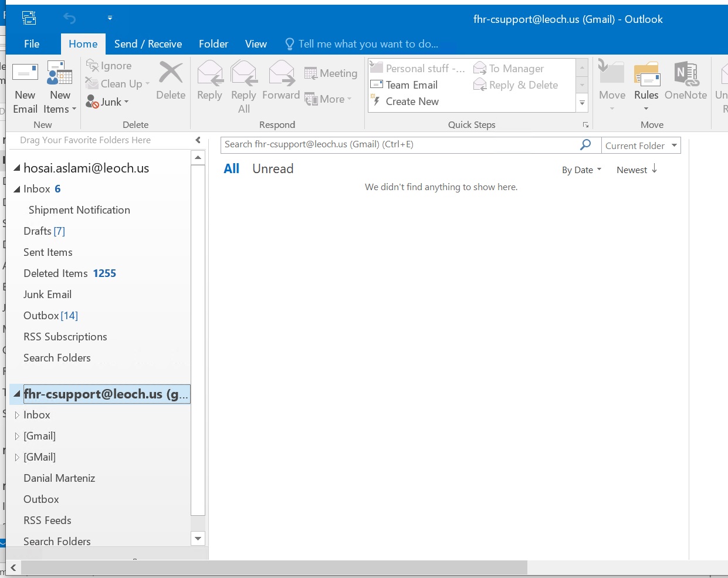The image size is (728, 578).
Task: Click the search magnifier icon
Action: pyautogui.click(x=585, y=144)
